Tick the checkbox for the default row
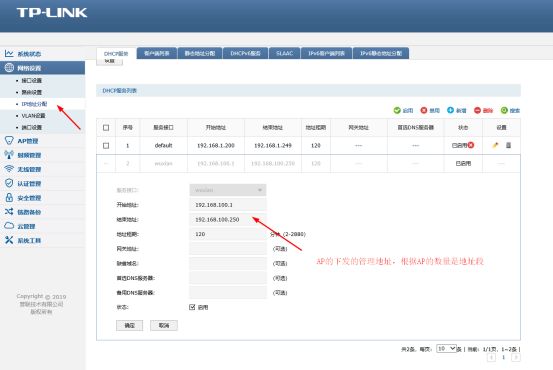 point(106,145)
